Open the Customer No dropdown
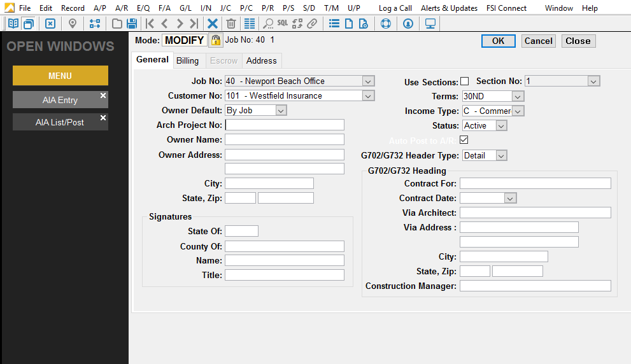 368,96
